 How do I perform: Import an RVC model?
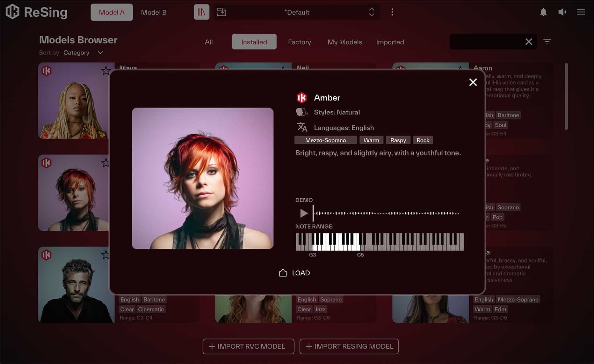[x=248, y=347]
